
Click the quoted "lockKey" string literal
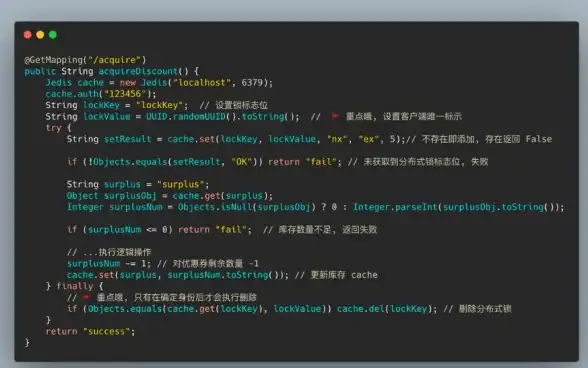[159, 105]
